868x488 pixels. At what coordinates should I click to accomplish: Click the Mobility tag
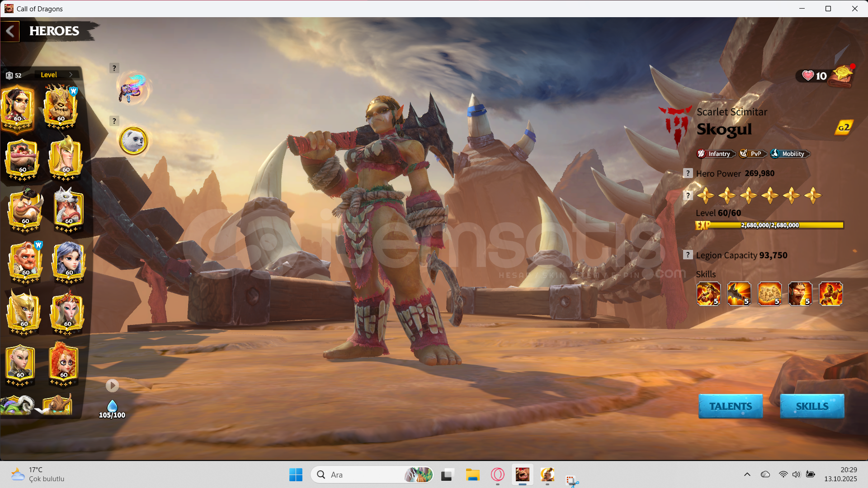(789, 154)
